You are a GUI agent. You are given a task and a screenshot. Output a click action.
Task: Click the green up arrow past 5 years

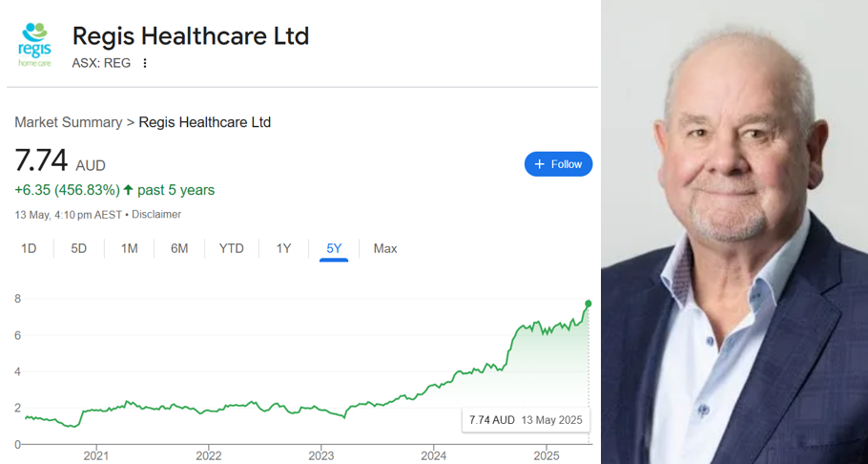tap(128, 190)
